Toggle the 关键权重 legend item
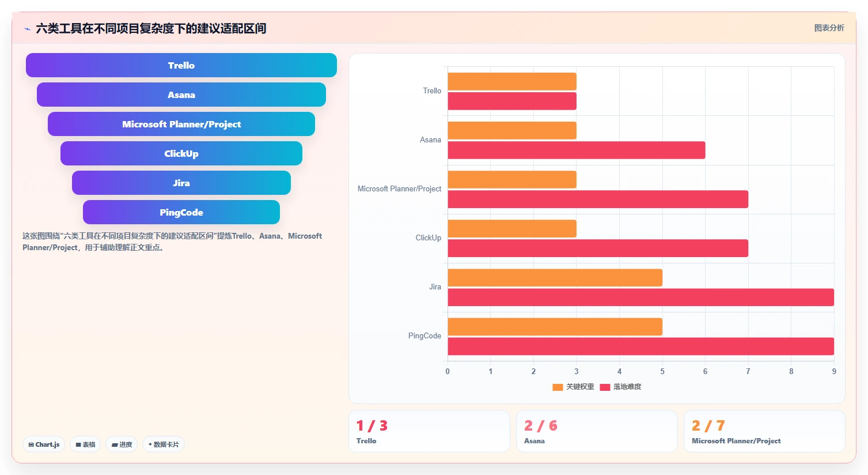 coord(573,387)
